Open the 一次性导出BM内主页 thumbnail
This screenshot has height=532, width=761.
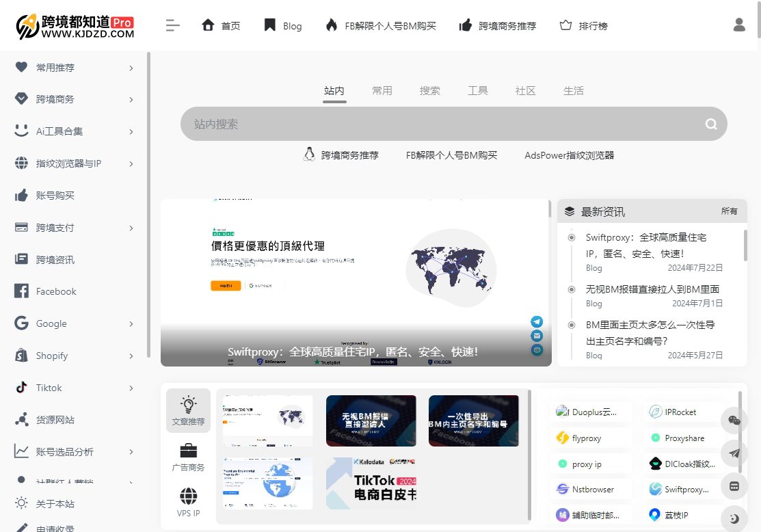point(474,421)
